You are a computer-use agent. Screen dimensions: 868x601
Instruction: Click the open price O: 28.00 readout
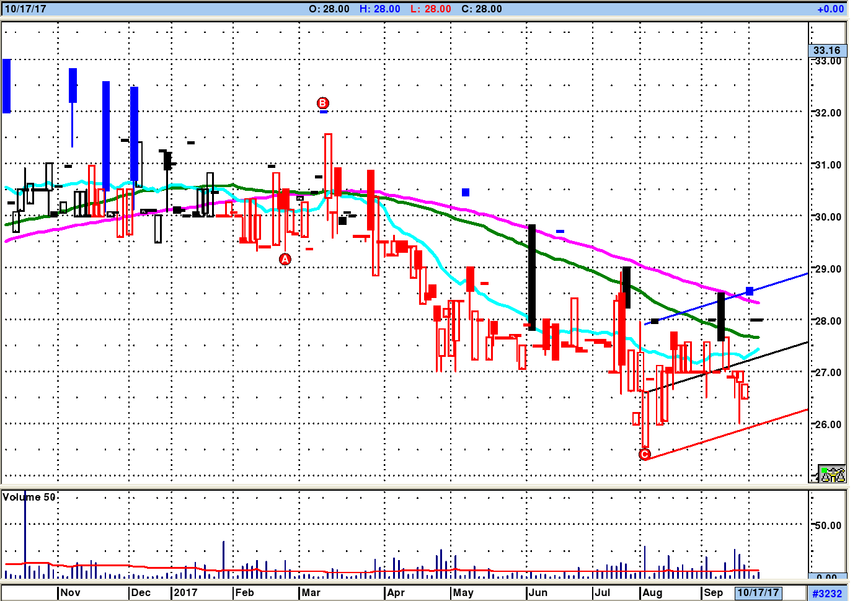tap(329, 9)
